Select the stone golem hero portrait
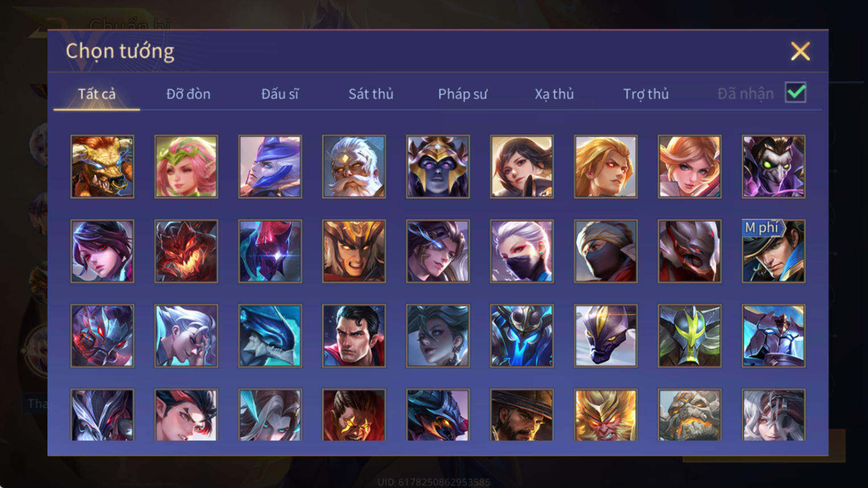868x488 pixels. click(690, 415)
